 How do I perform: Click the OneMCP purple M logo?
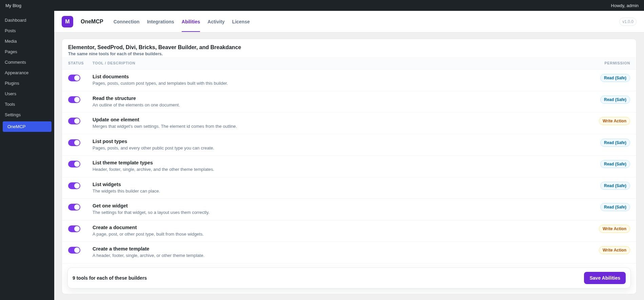(67, 22)
